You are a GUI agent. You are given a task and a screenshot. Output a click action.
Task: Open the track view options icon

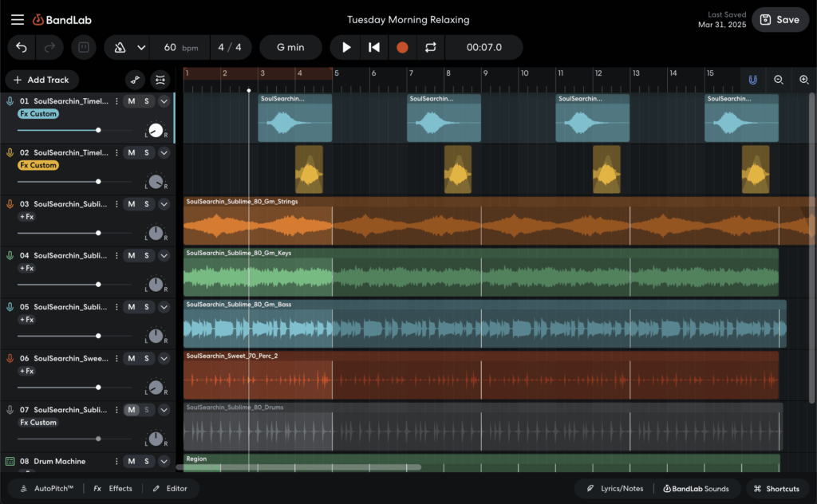tap(160, 80)
